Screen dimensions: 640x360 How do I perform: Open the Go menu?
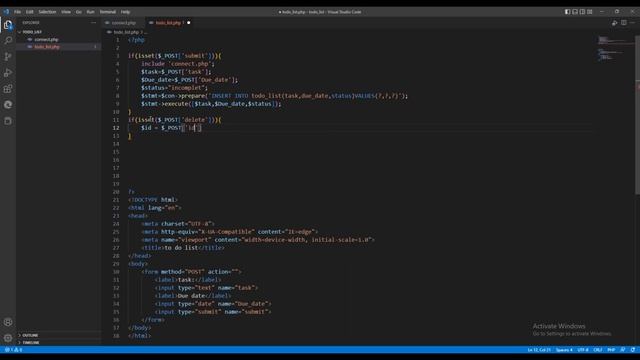tap(79, 12)
